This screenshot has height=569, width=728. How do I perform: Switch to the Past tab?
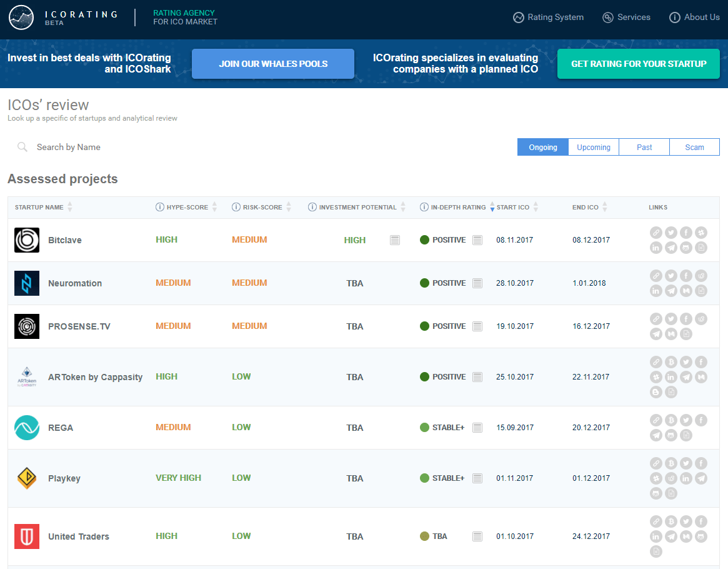point(644,147)
